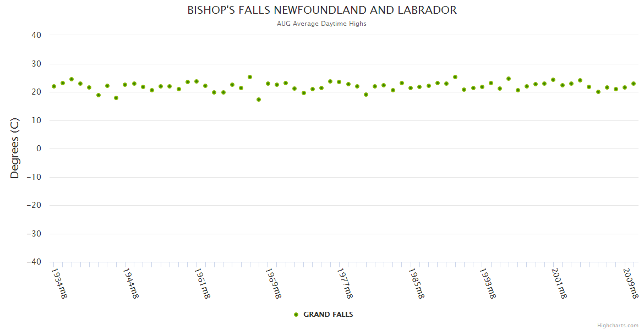The height and width of the screenshot is (330, 644).
Task: Select the 1934m8 x-axis label
Action: [x=59, y=283]
